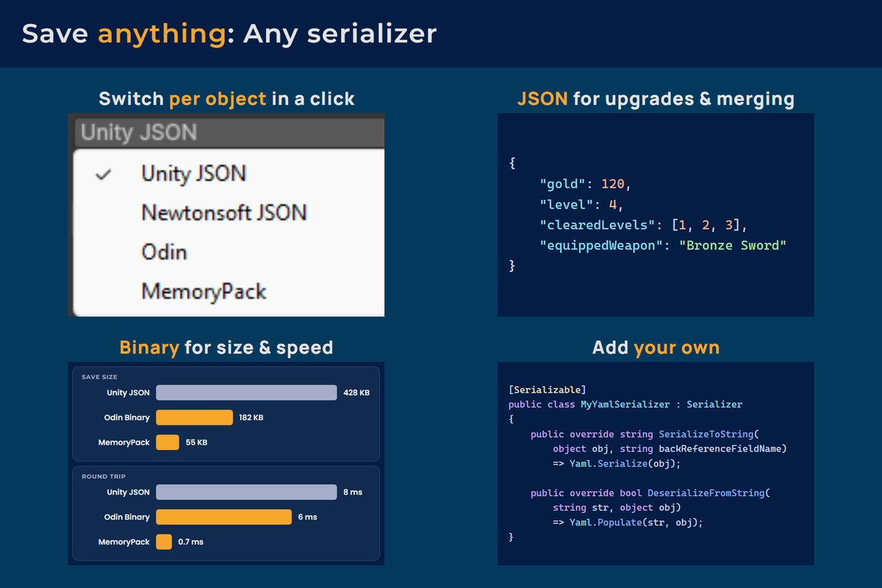Image resolution: width=882 pixels, height=588 pixels.
Task: Click the checkmark next to Unity JSON
Action: [x=104, y=174]
